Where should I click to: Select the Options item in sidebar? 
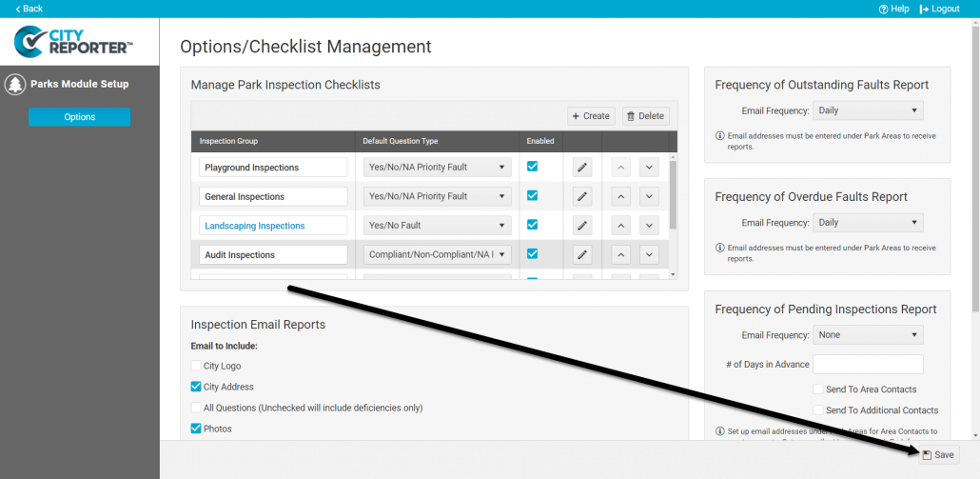click(x=79, y=117)
